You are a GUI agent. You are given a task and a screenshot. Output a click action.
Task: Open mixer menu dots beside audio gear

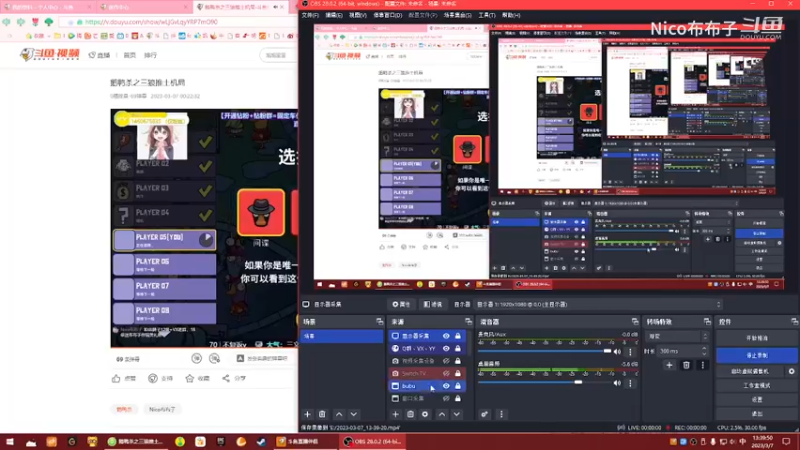501,414
